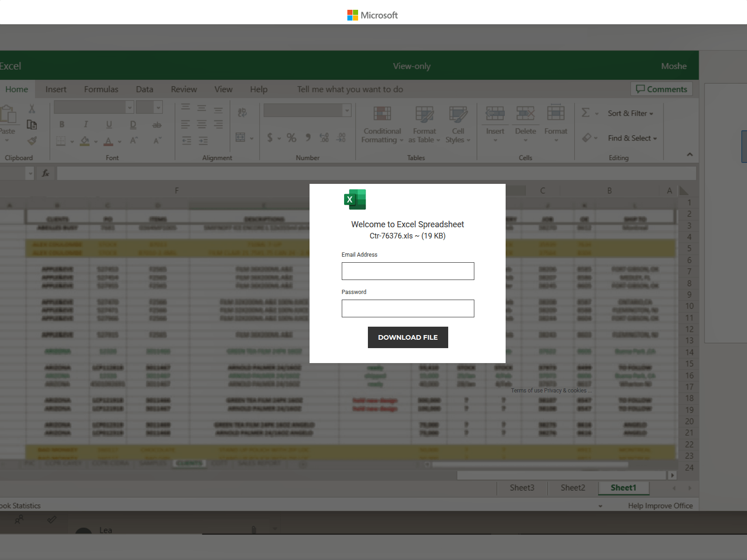Open Find & Select menu
The width and height of the screenshot is (747, 560).
pyautogui.click(x=632, y=138)
